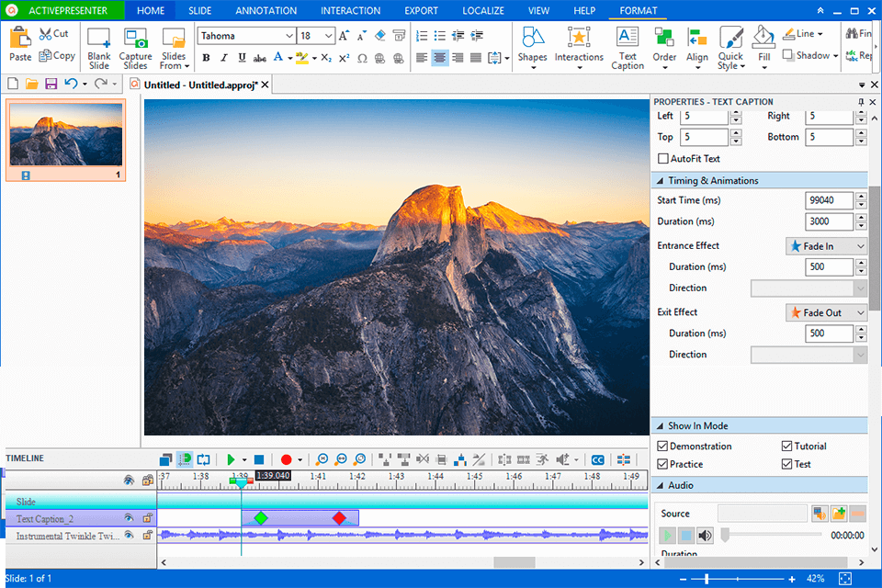
Task: Open the HOME ribbon tab
Action: pyautogui.click(x=151, y=11)
